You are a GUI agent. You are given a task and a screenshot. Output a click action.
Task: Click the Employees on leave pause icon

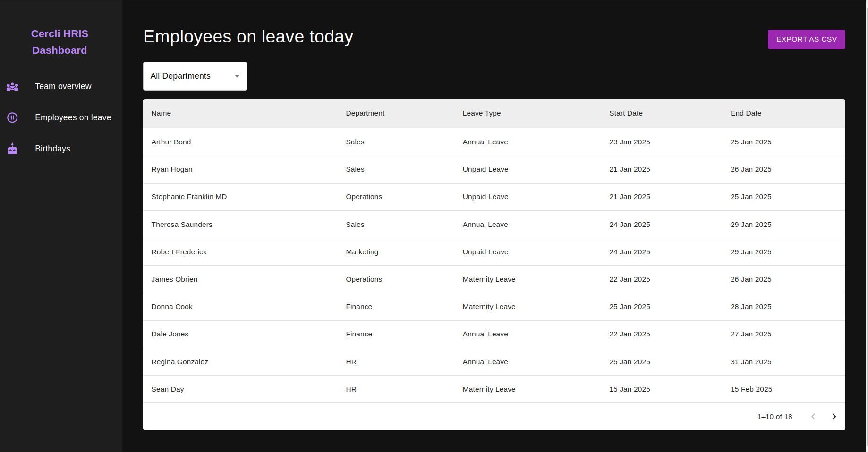12,117
